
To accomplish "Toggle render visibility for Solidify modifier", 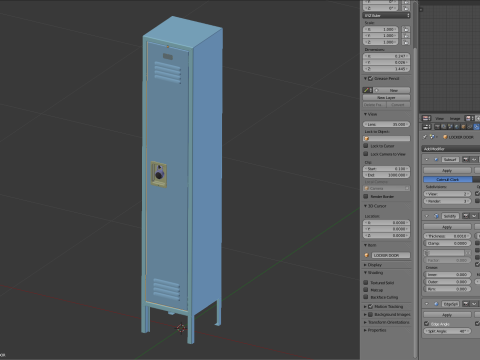I will point(466,216).
